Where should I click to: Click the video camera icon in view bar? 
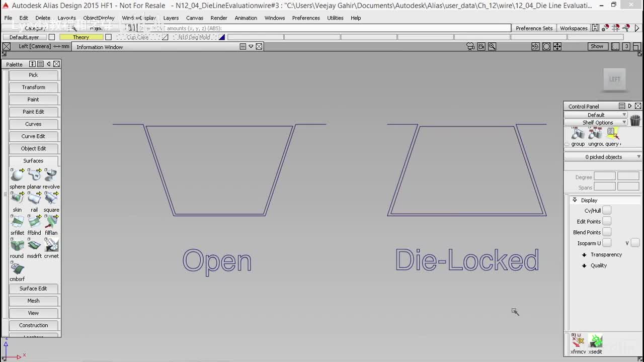click(x=481, y=46)
